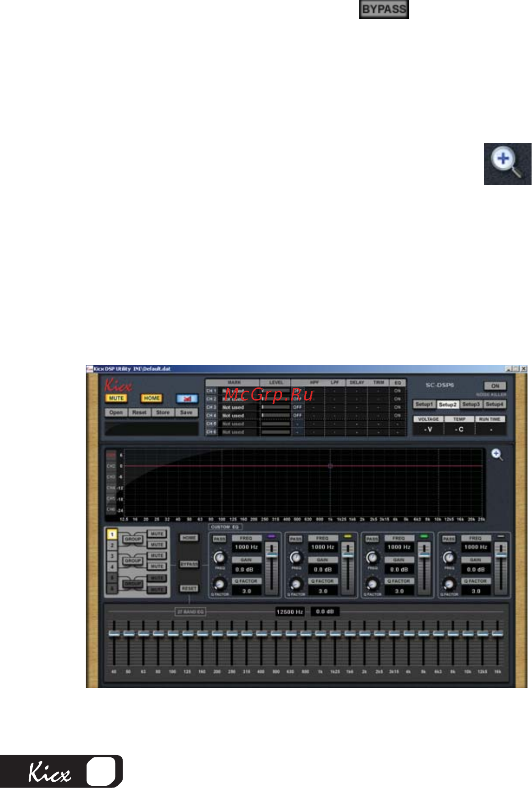Image resolution: width=532 pixels, height=788 pixels.
Task: Open the Setup4 preset tab
Action: click(x=495, y=404)
